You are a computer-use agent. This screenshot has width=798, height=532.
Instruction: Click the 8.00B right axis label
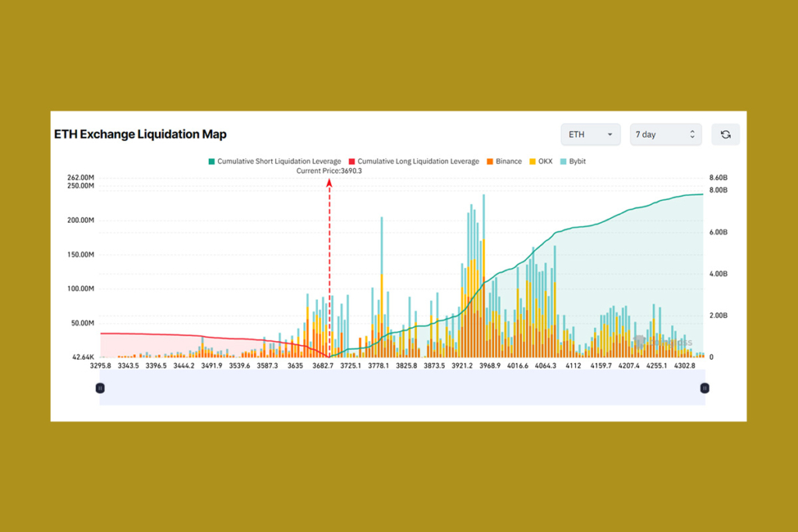click(717, 190)
